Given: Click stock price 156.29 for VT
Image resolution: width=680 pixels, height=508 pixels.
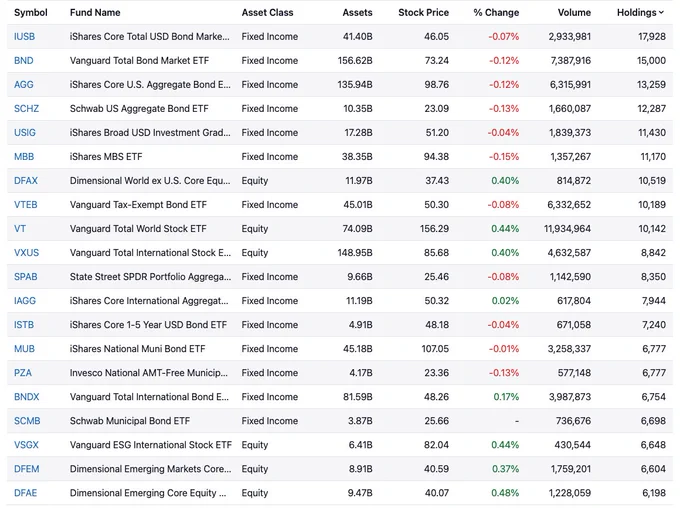Looking at the screenshot, I should pyautogui.click(x=434, y=229).
